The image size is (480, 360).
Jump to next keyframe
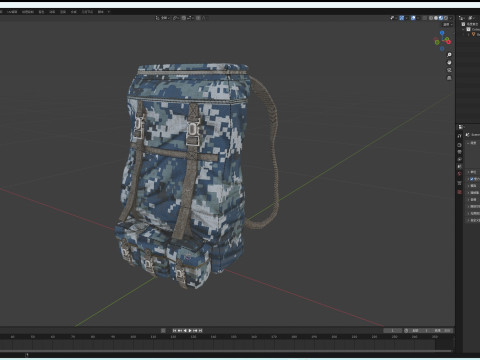(x=195, y=330)
